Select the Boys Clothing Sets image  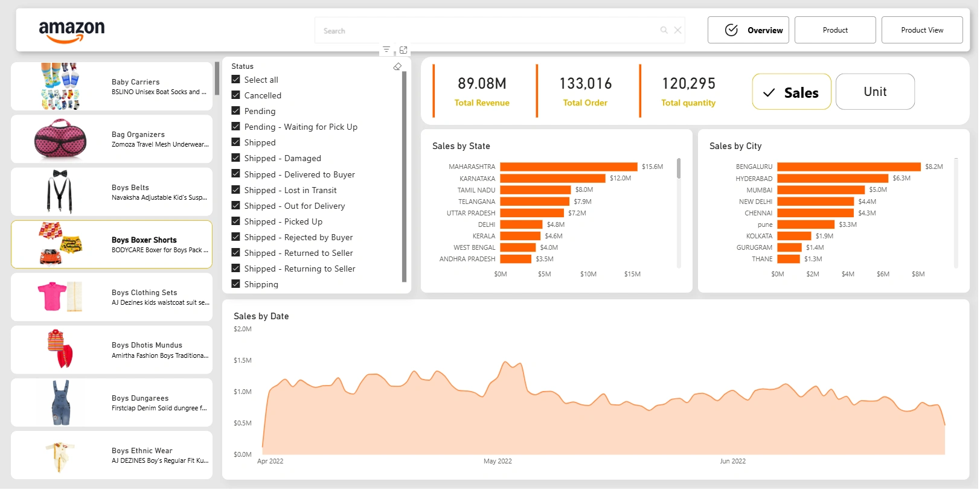click(60, 296)
